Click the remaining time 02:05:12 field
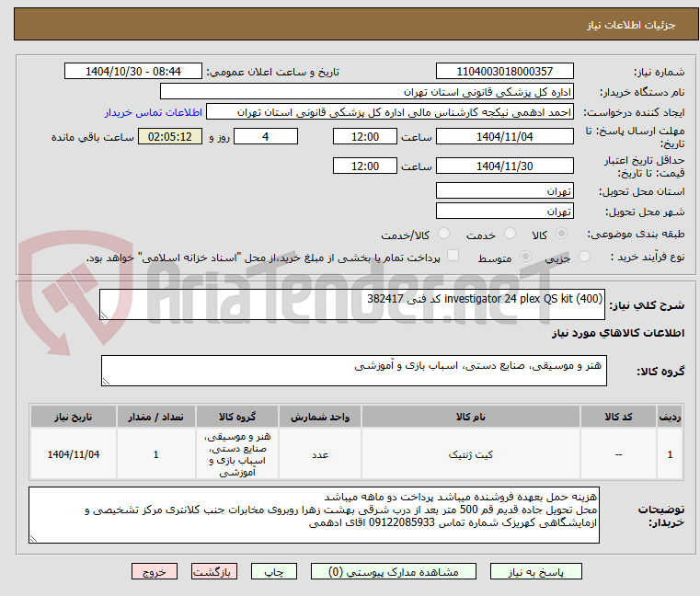The width and height of the screenshot is (700, 596). (170, 137)
